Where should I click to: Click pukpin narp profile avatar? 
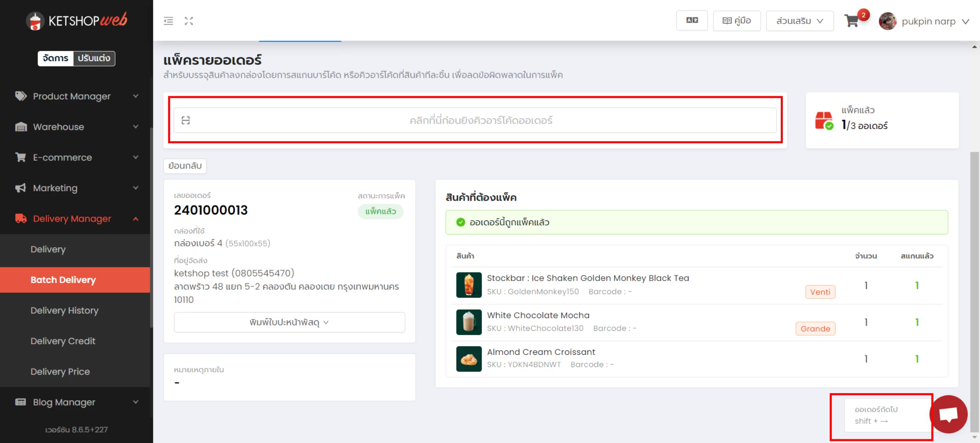pyautogui.click(x=887, y=21)
